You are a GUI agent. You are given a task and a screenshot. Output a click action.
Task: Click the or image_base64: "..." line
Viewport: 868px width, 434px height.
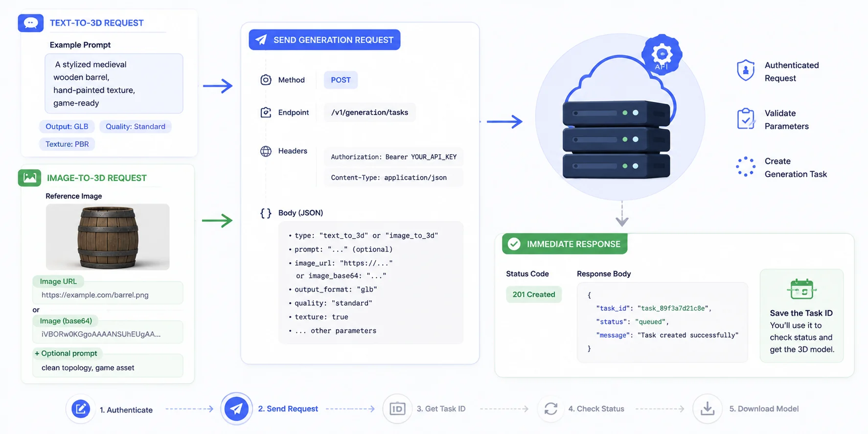[x=341, y=275]
